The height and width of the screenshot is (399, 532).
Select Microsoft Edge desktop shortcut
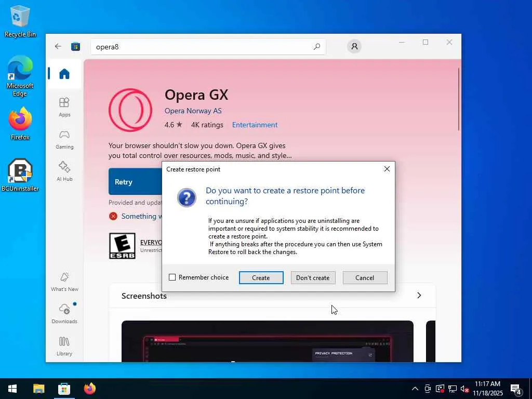pyautogui.click(x=20, y=76)
